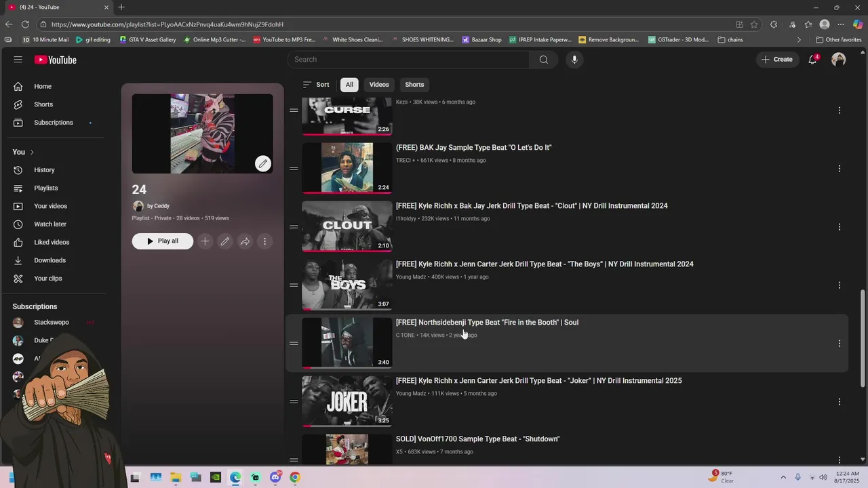
Task: Open the account avatar menu
Action: pos(839,60)
